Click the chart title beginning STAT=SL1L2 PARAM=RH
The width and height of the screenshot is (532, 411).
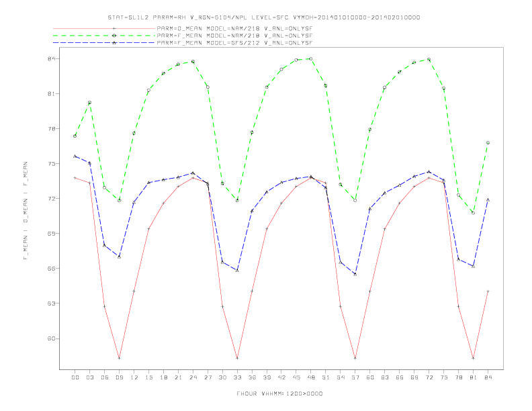264,17
